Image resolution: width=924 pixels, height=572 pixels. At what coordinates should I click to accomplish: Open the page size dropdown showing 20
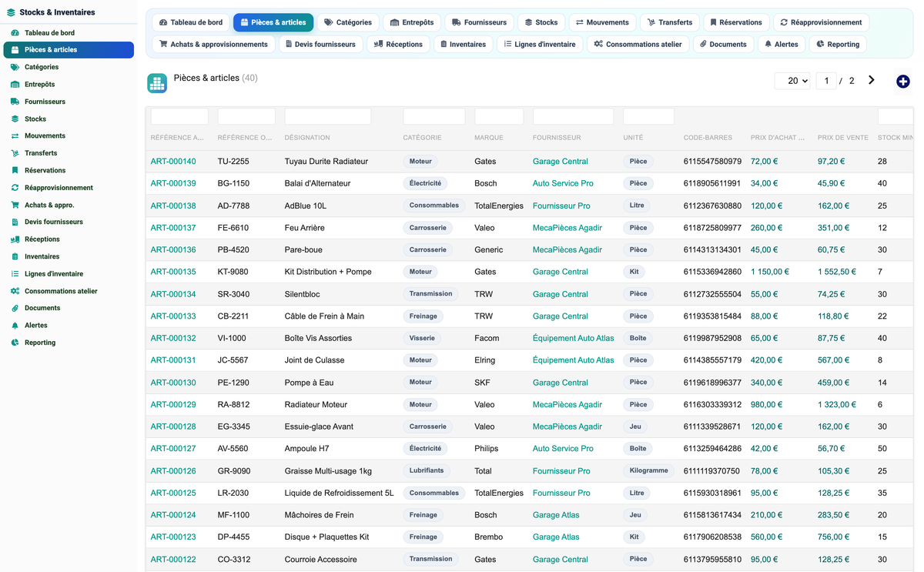(792, 81)
